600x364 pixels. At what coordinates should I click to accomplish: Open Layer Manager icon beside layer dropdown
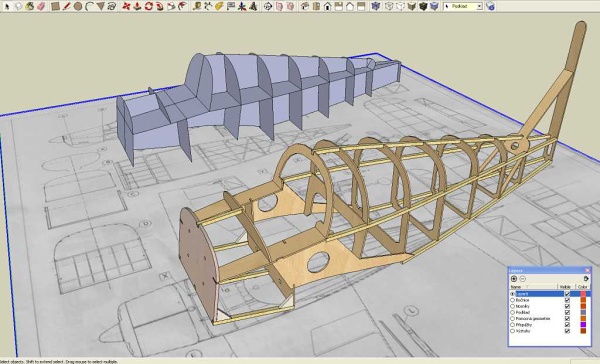tap(490, 6)
